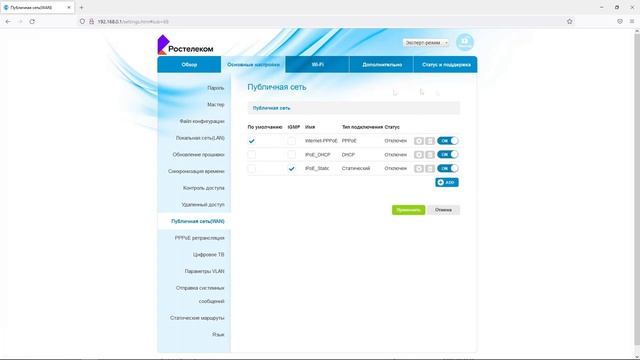Select Публичная сеть(WAN) in the sidebar
Viewport: 640px width, 360px height.
pyautogui.click(x=198, y=221)
